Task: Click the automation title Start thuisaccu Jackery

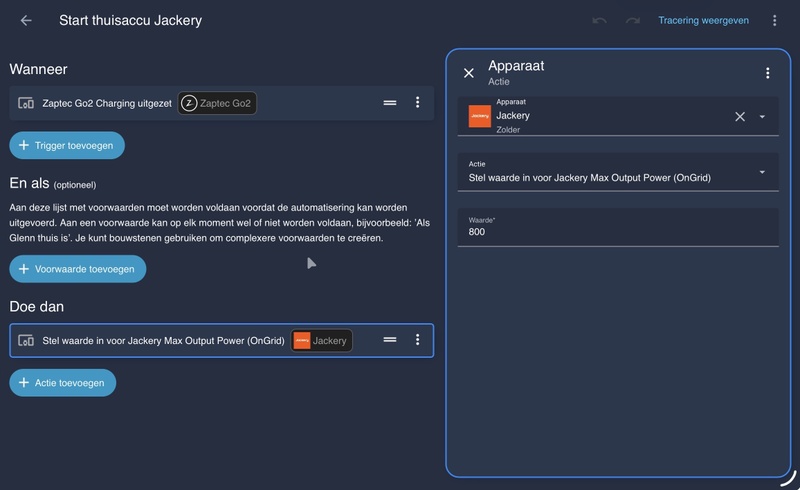Action: pyautogui.click(x=131, y=20)
